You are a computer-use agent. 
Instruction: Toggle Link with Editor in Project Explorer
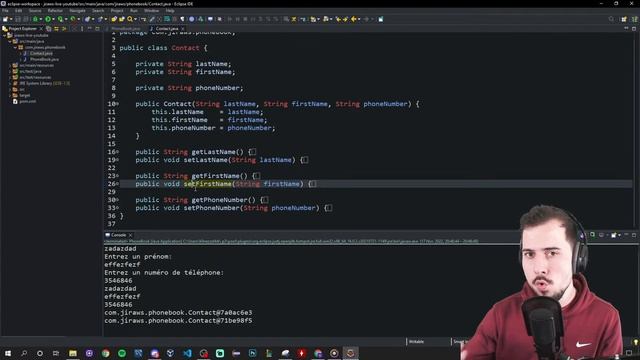[56, 29]
